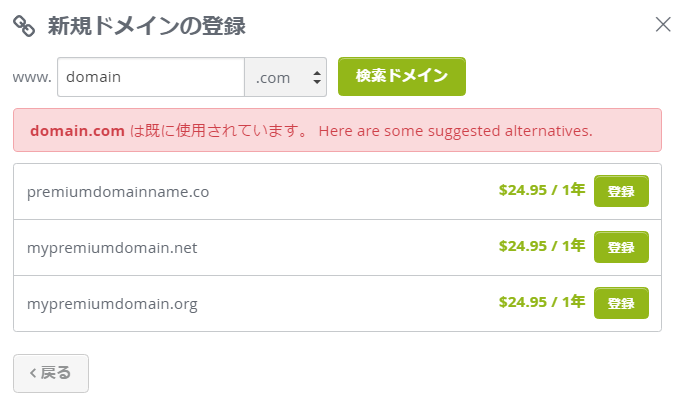Open the .com extension dropdown
The width and height of the screenshot is (689, 414).
(x=286, y=77)
